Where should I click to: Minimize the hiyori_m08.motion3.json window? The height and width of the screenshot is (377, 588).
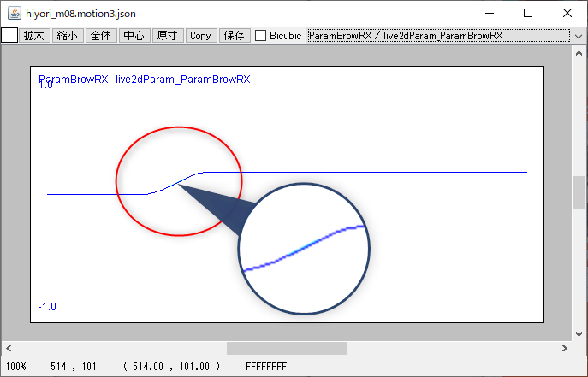point(489,14)
